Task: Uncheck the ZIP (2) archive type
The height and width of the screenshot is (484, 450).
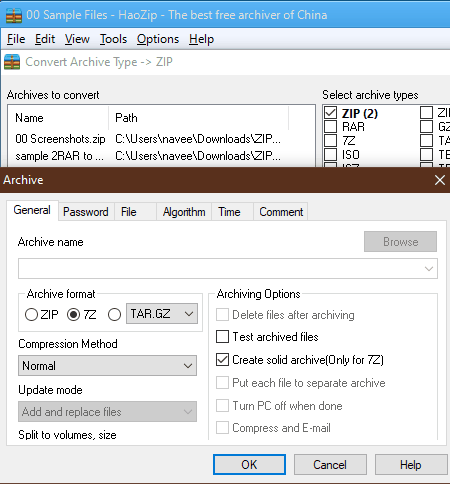Action: [330, 113]
